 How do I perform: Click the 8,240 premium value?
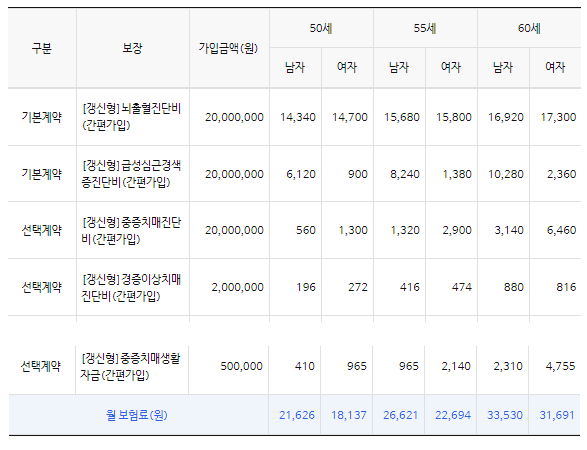tap(405, 174)
